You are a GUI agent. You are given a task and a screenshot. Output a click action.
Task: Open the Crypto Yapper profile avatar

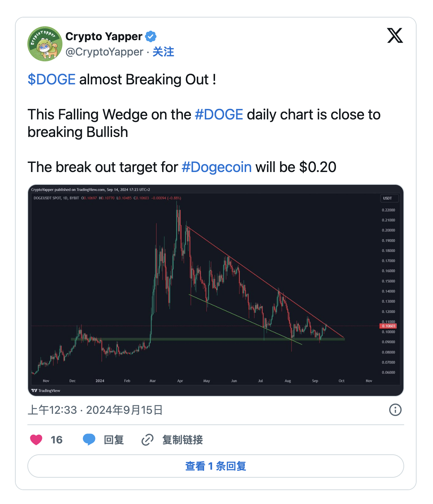coord(45,44)
